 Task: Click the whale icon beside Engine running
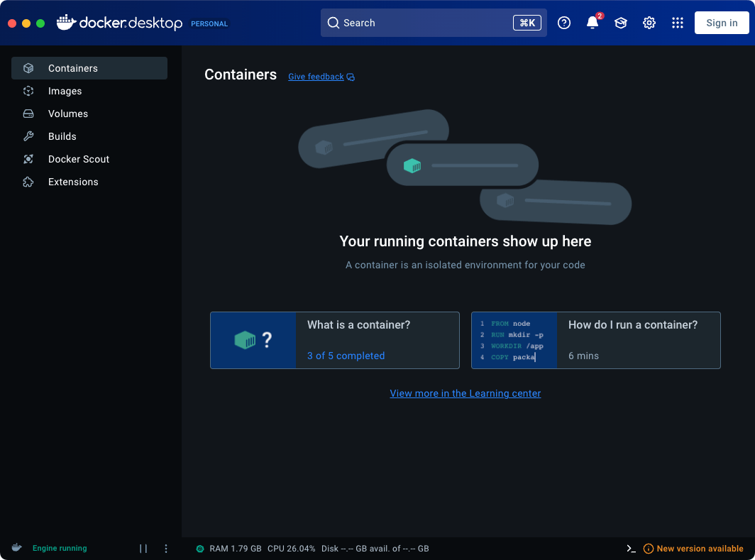tap(17, 547)
